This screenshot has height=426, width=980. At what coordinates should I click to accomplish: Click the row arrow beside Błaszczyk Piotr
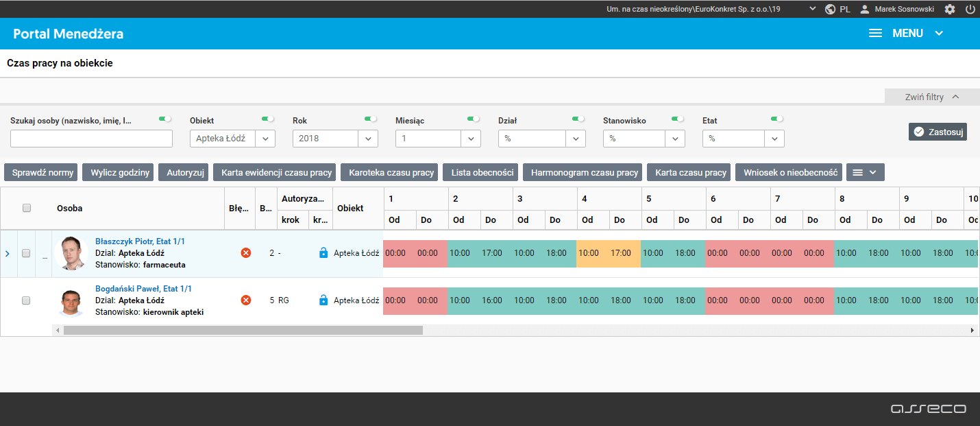click(x=8, y=253)
